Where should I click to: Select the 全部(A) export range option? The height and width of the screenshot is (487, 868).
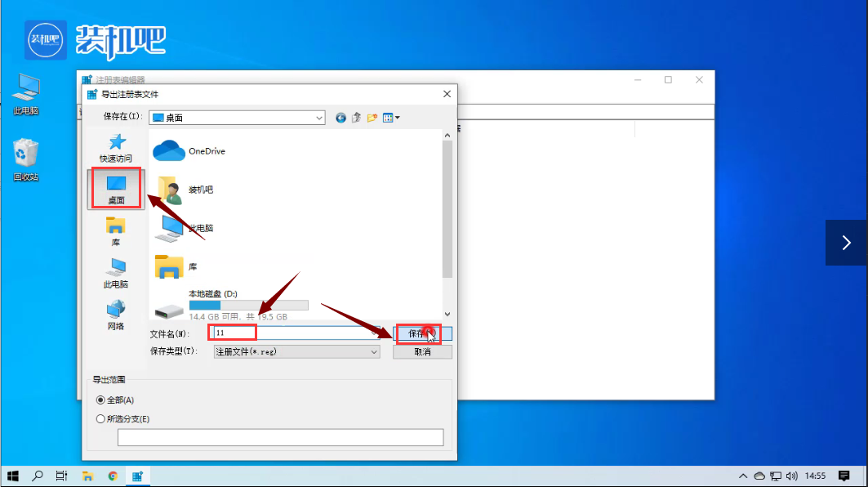pyautogui.click(x=101, y=400)
